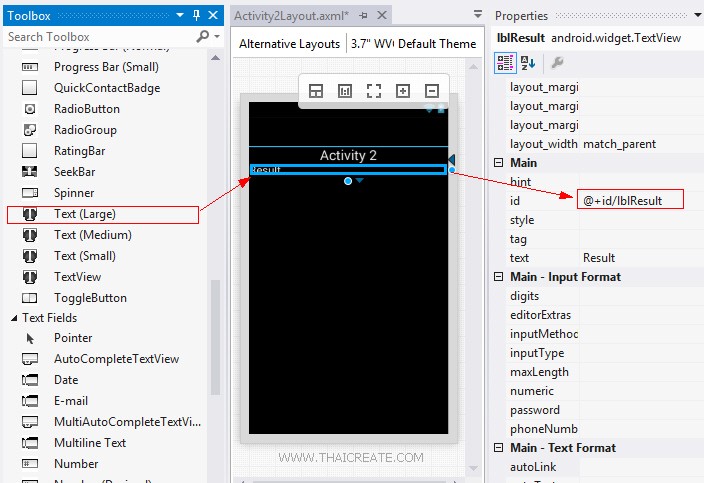Choose the Spinner toolbox item
This screenshot has width=704, height=483.
(x=74, y=193)
